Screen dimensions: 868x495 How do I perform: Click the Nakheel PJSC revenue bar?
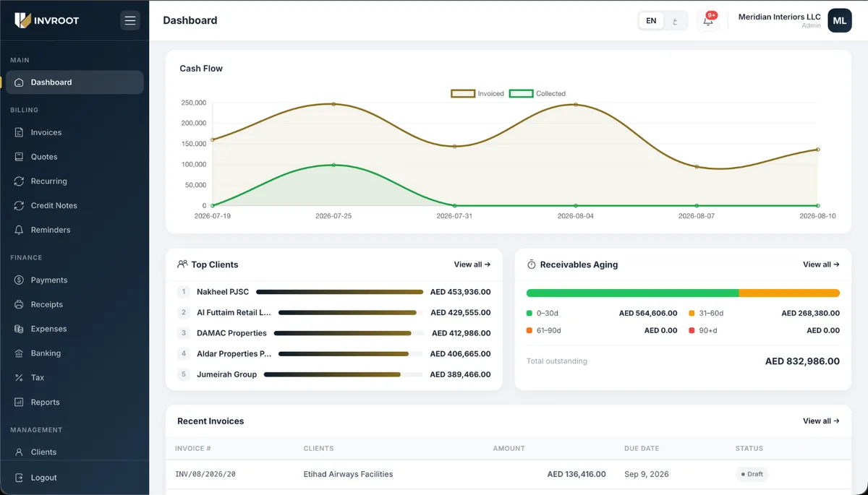pyautogui.click(x=339, y=292)
